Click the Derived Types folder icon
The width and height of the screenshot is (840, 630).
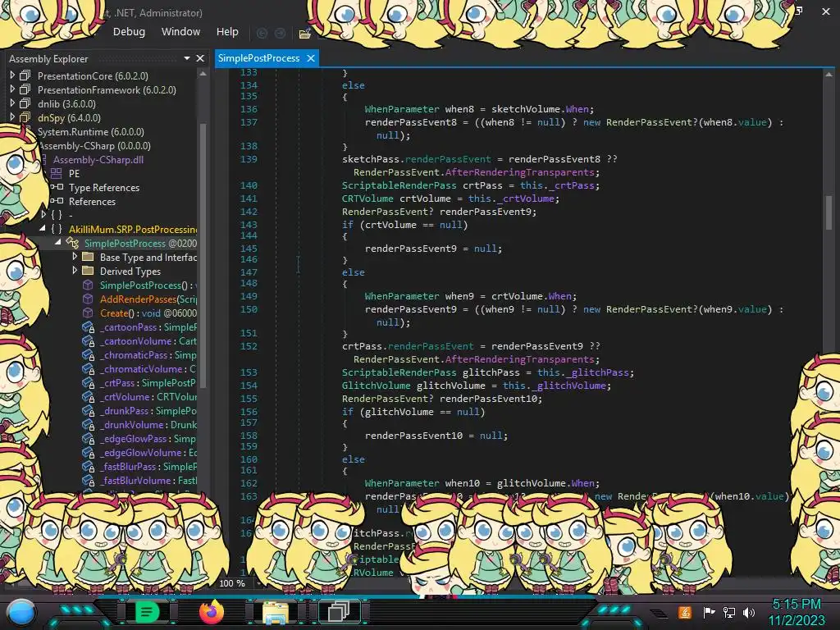pyautogui.click(x=88, y=271)
